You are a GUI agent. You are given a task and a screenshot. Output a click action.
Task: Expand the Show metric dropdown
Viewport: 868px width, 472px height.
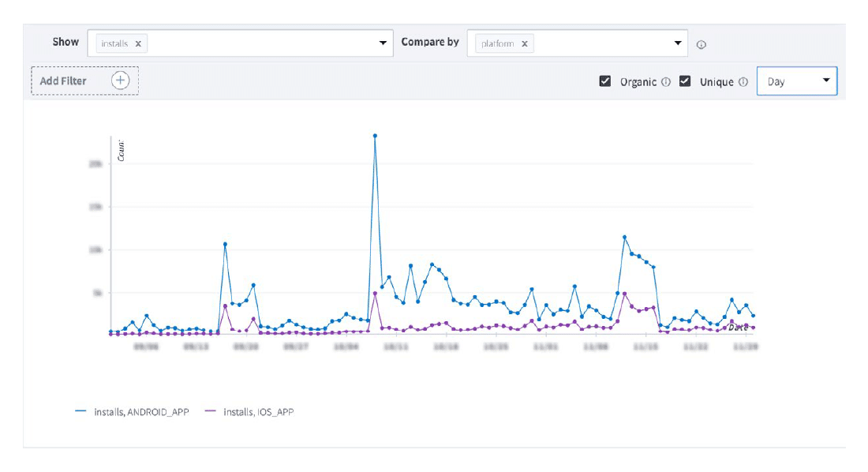(x=383, y=43)
